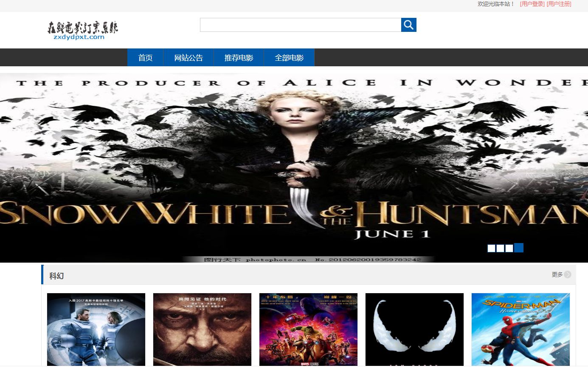Click the arrow icon beside 更多

(568, 275)
